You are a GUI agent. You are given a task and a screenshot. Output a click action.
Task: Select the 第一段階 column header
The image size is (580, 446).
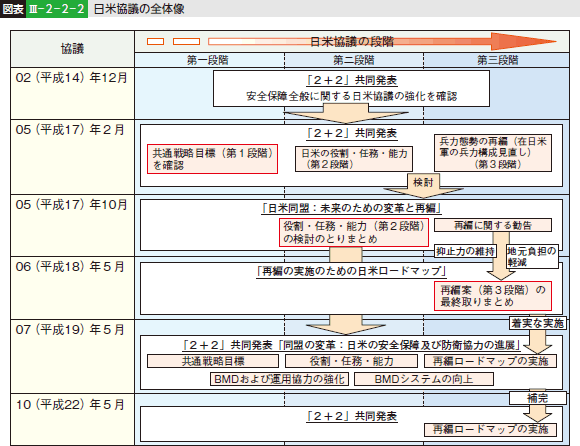click(209, 60)
